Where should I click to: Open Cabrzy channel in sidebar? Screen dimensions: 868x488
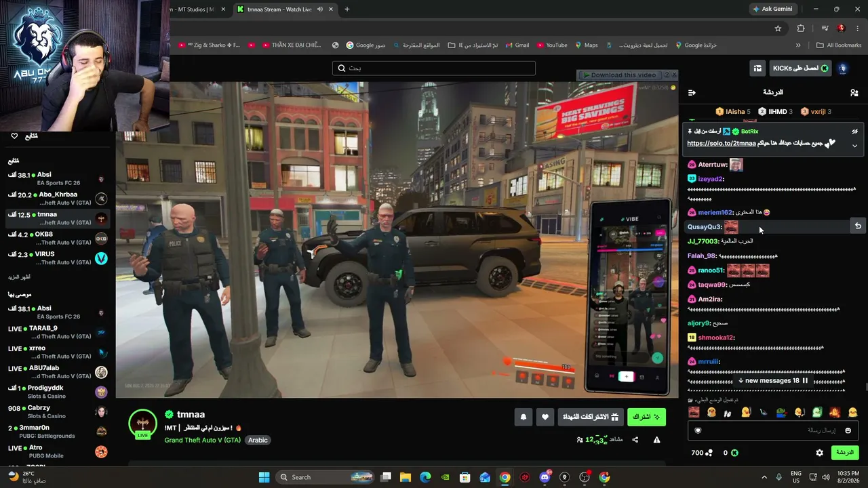pyautogui.click(x=58, y=411)
